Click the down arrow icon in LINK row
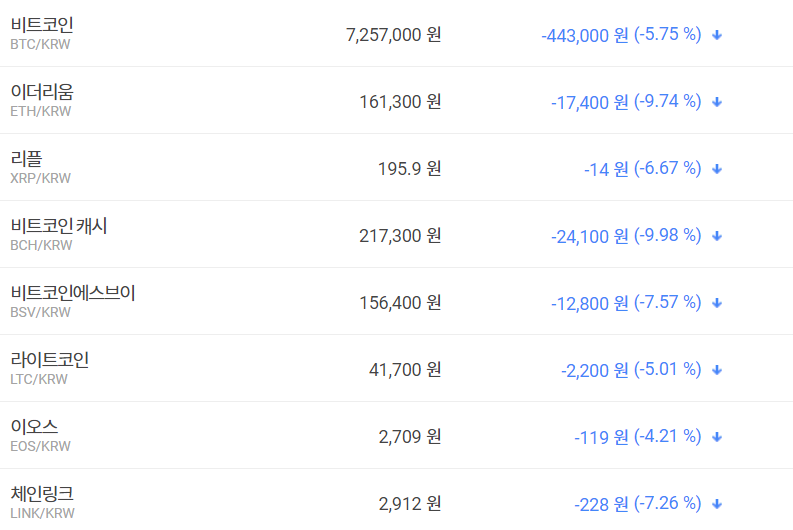 click(717, 504)
